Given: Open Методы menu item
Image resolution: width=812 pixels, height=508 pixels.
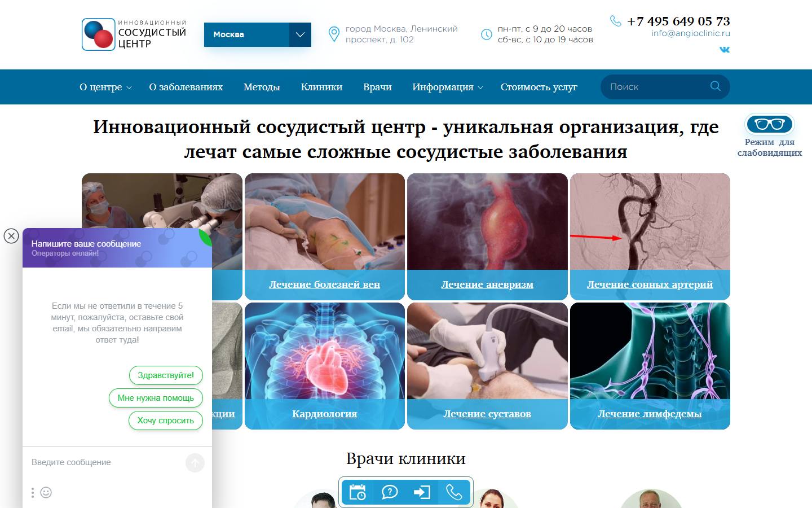Looking at the screenshot, I should coord(262,87).
